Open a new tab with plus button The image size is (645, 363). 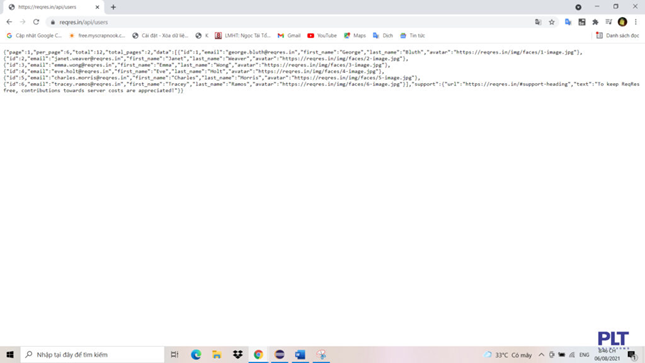pos(113,7)
